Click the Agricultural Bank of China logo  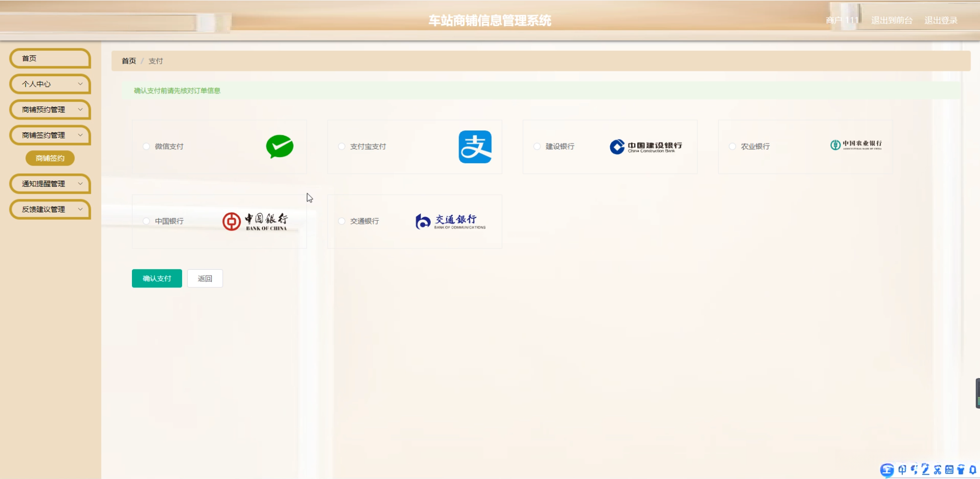(856, 145)
